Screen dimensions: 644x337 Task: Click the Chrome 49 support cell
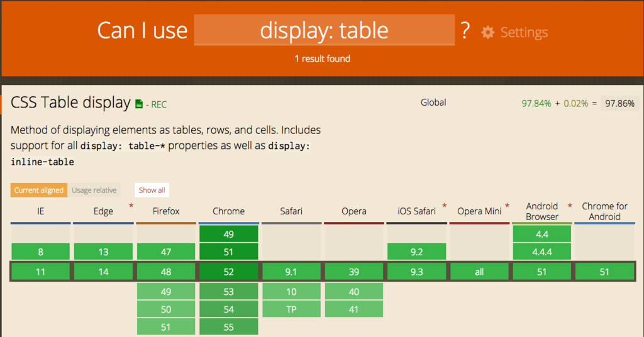tap(228, 234)
